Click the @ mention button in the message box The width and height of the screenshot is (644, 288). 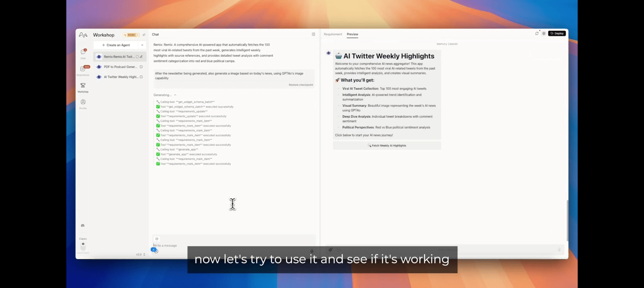point(157,239)
